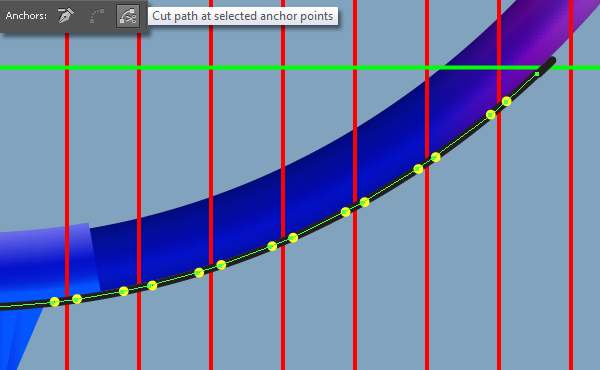Click the yellow anchor just right of first red guide
Image resolution: width=600 pixels, height=370 pixels.
click(77, 299)
